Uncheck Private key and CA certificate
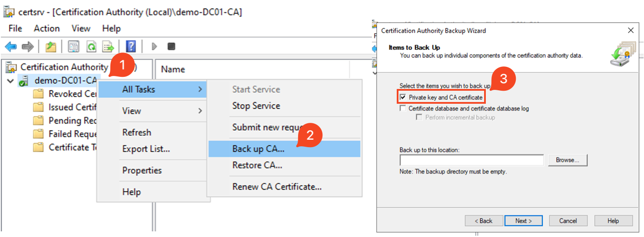This screenshot has width=644, height=237. click(x=403, y=97)
